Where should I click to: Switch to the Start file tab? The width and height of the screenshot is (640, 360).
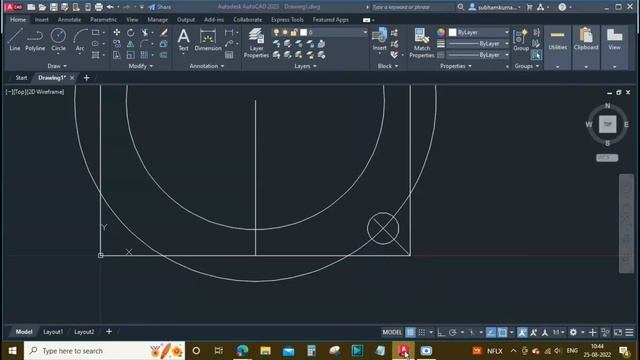tap(21, 78)
